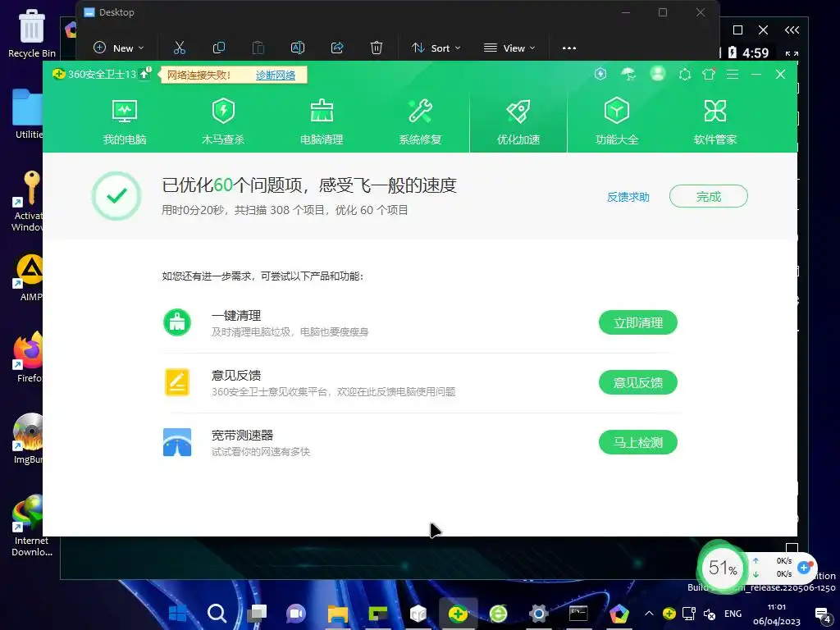840x630 pixels.
Task: Open View dropdown in Explorer toolbar
Action: click(509, 48)
